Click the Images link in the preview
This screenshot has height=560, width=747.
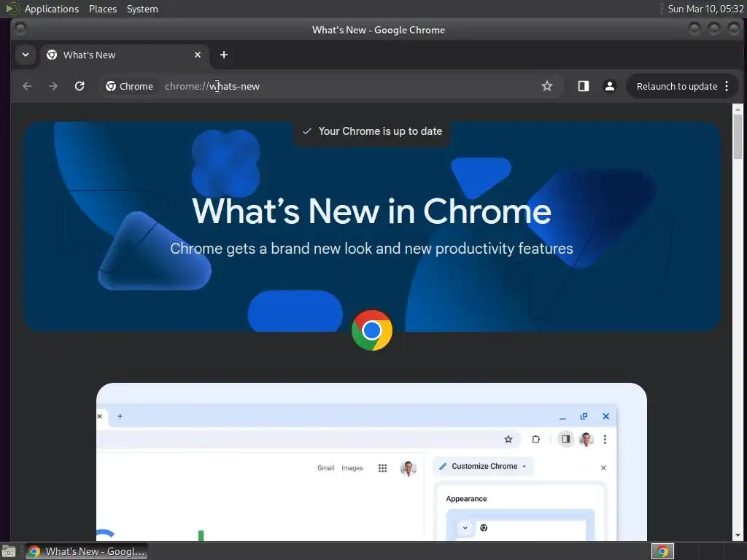tap(352, 468)
